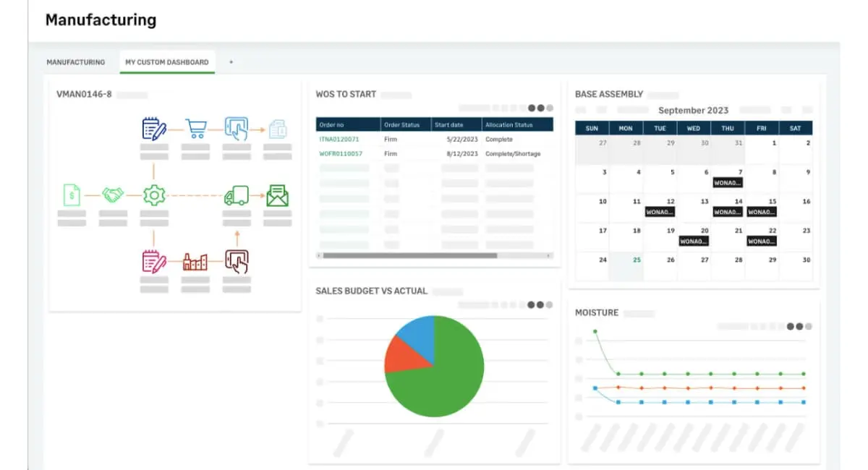Select the pink notepad with pencil icon
Image resolution: width=868 pixels, height=470 pixels.
pos(154,261)
